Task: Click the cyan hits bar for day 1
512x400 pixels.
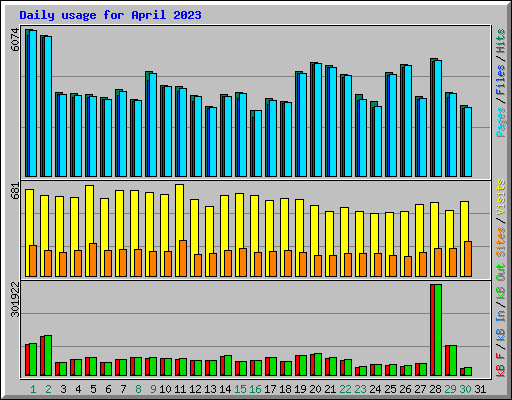Action: (33, 103)
